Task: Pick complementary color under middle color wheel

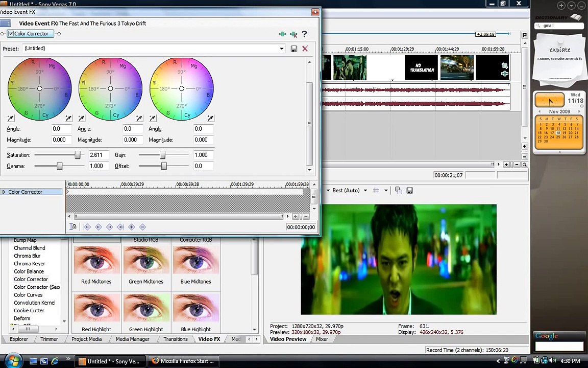Action: point(81,118)
